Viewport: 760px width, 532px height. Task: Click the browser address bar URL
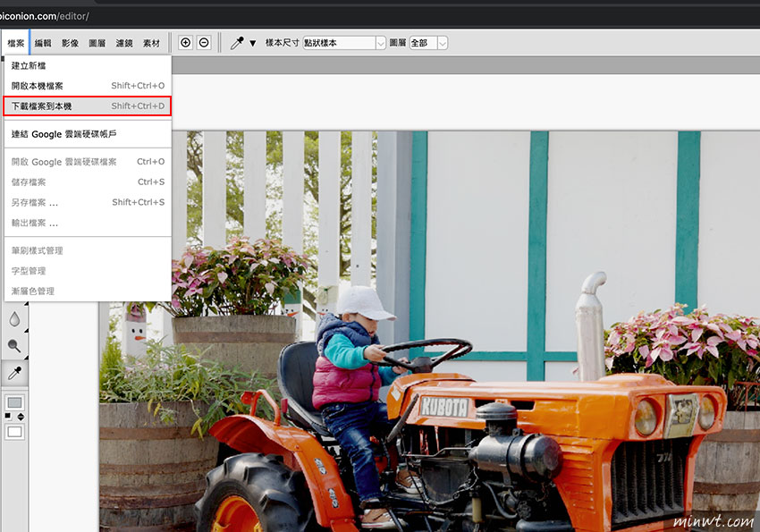(44, 16)
